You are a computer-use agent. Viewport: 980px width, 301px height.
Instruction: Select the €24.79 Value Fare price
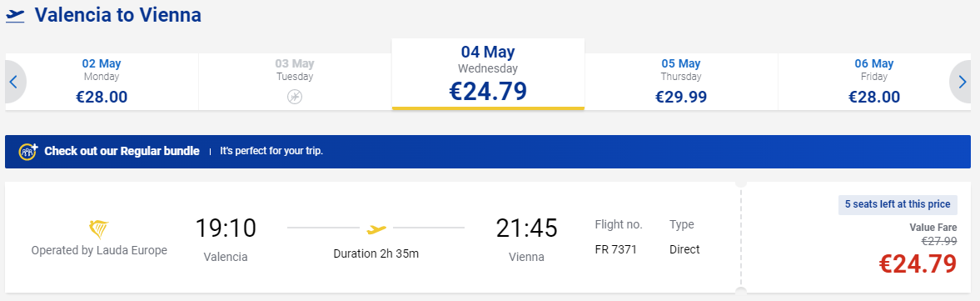point(918,263)
